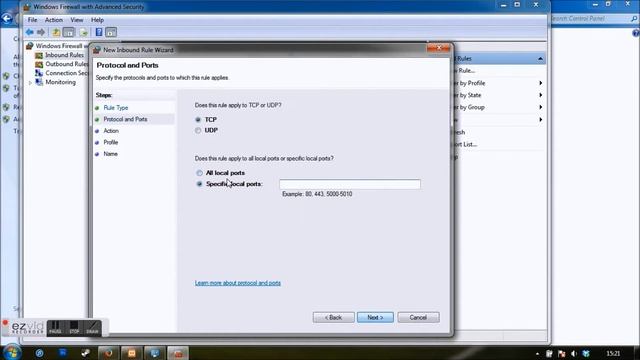This screenshot has height=360, width=640.
Task: Open Learn more about protocol and ports link
Action: point(238,283)
